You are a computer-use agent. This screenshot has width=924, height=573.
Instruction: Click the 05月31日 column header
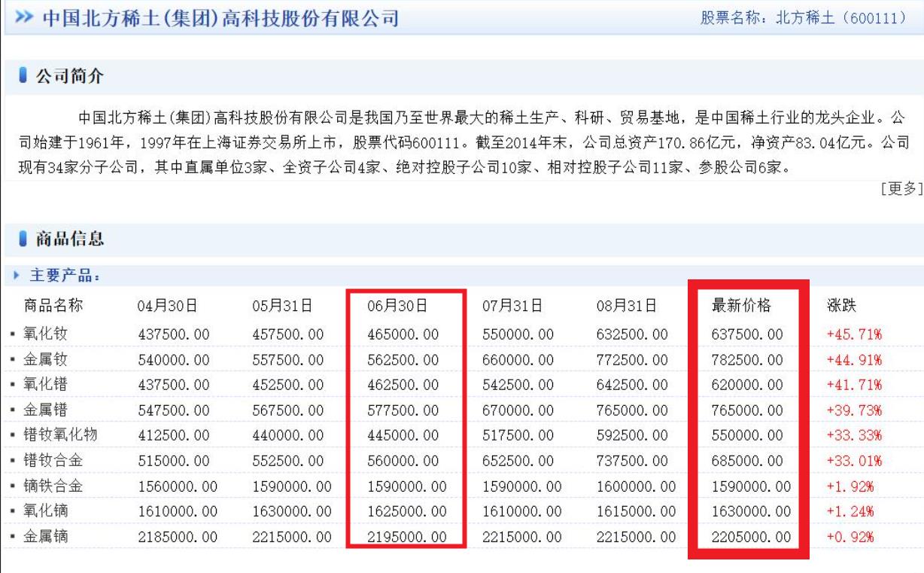click(282, 306)
